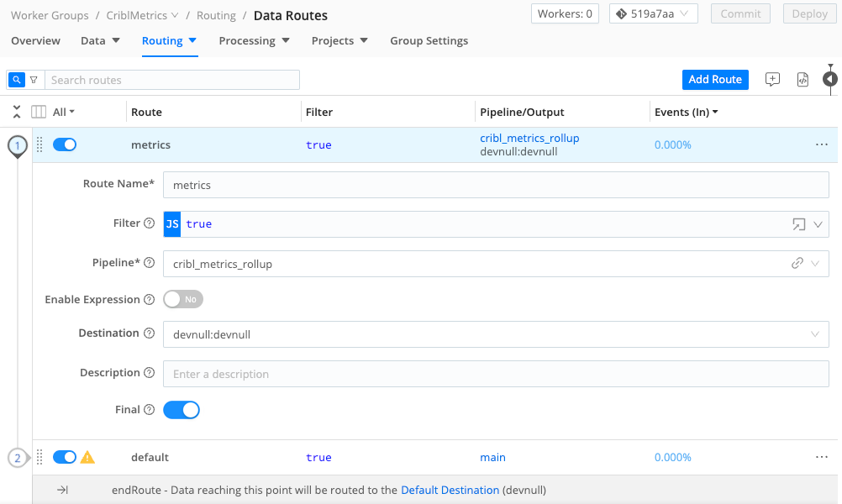
Task: Add a comment using the speech-bubble plus icon
Action: click(771, 79)
